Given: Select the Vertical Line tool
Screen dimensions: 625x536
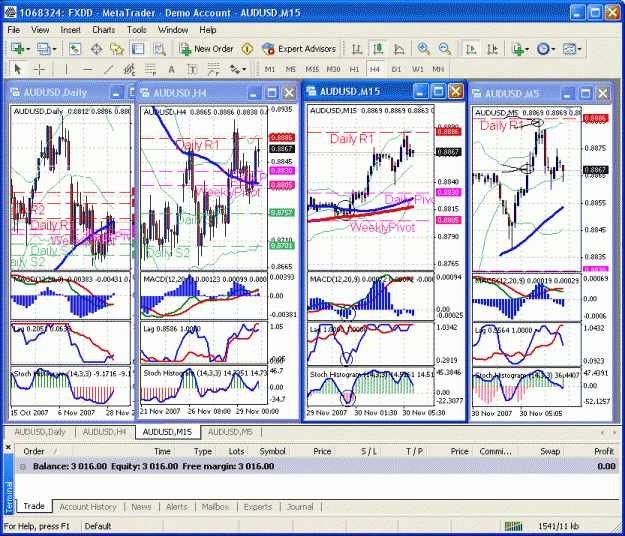Looking at the screenshot, I should point(66,69).
